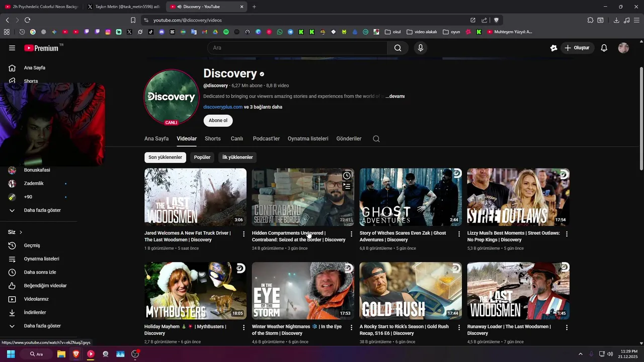Open options for Gold Rush Recap video
The image size is (644, 362).
tap(459, 327)
